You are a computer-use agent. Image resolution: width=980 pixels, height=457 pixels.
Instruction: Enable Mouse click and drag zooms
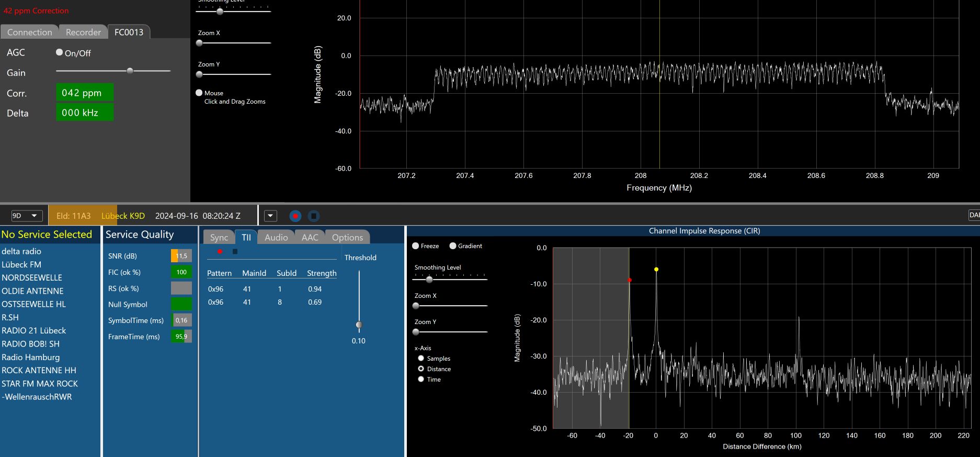pos(199,93)
